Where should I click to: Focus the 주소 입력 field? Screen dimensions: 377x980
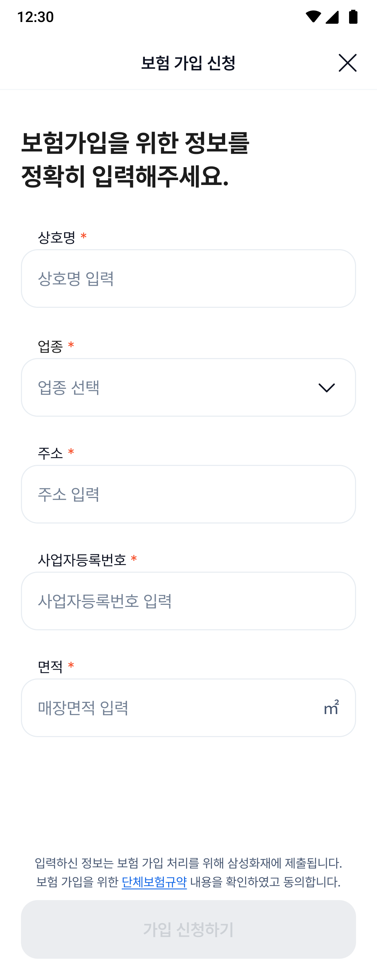tap(188, 494)
